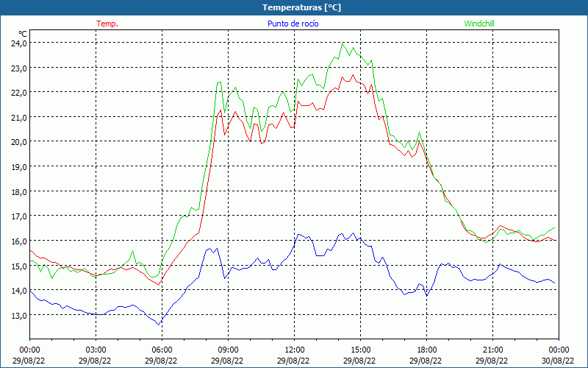Click the 12:00 time axis label

point(295,350)
